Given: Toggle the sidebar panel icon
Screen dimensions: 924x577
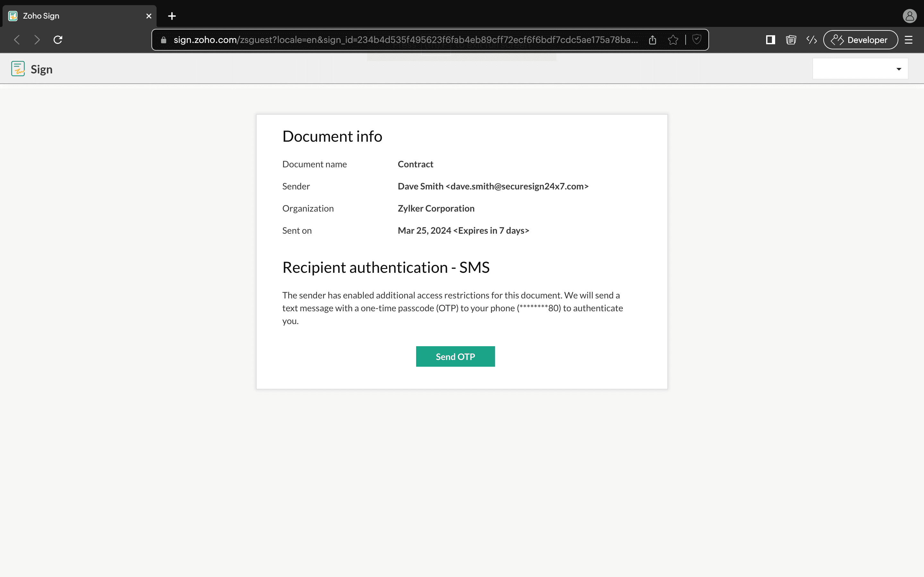Looking at the screenshot, I should coord(770,40).
